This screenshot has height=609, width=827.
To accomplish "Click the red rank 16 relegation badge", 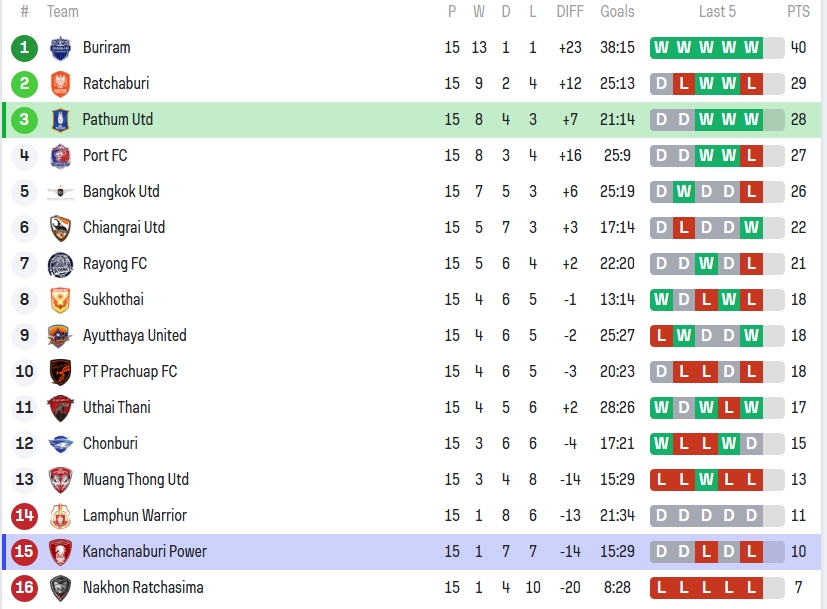I will pyautogui.click(x=25, y=588).
